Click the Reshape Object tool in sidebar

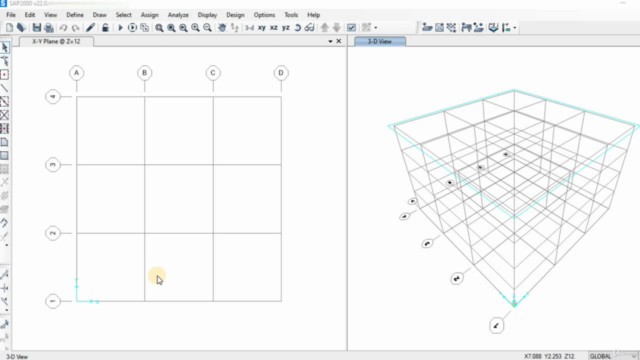point(5,61)
